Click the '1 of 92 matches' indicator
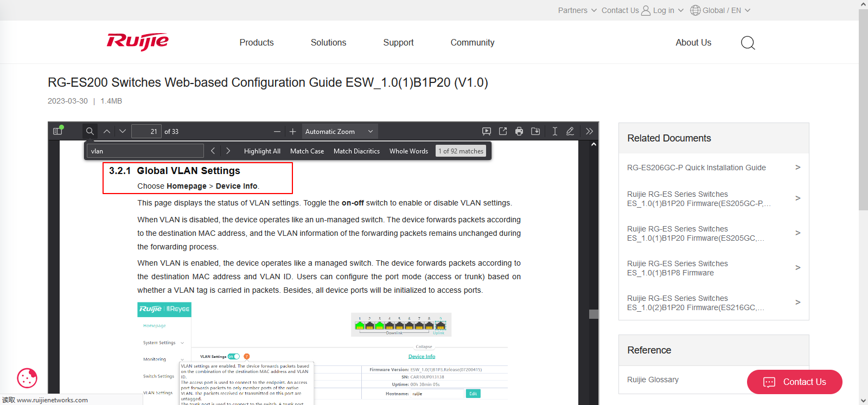868x405 pixels. [x=461, y=151]
